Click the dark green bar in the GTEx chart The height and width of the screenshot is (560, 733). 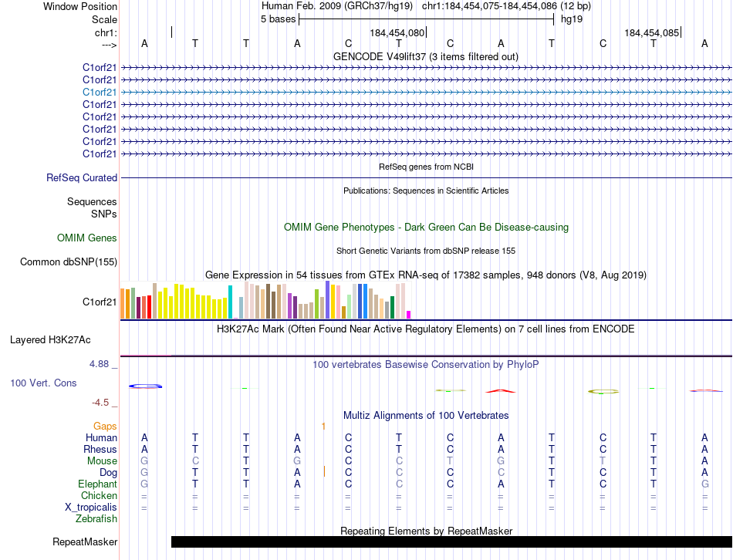(392, 307)
